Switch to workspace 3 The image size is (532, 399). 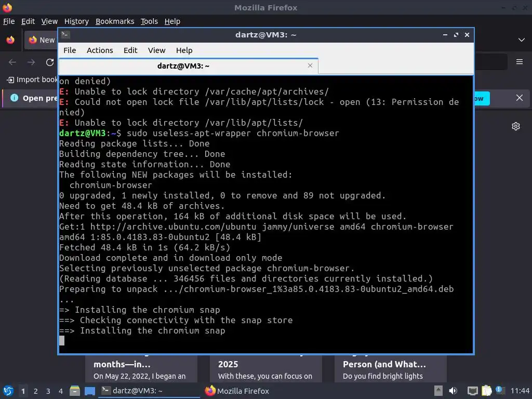click(48, 391)
